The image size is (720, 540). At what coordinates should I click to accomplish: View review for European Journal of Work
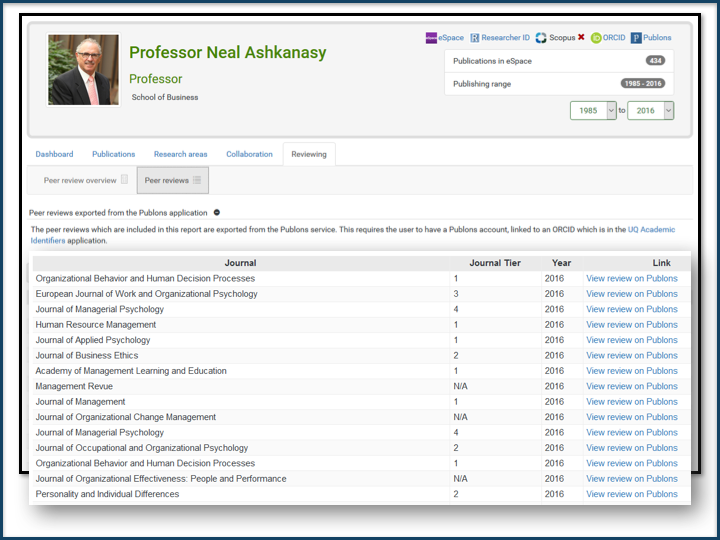632,294
